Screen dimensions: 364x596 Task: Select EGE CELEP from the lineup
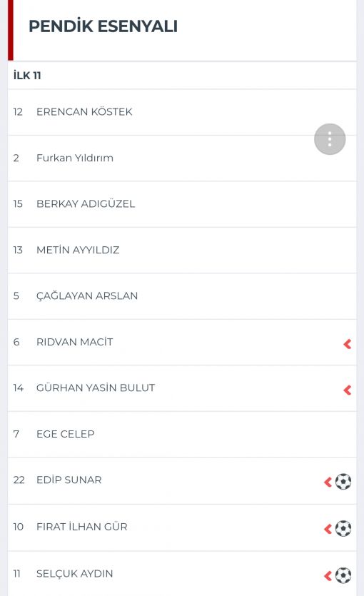coord(182,434)
